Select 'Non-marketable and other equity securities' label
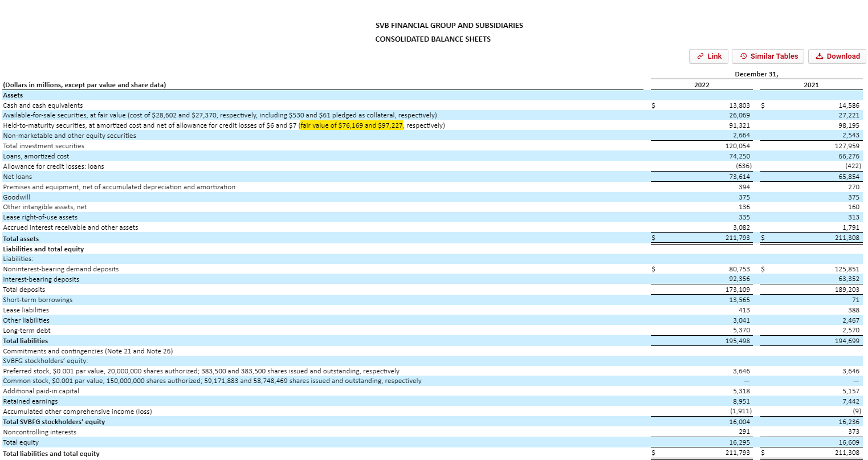The width and height of the screenshot is (868, 460). [x=70, y=136]
